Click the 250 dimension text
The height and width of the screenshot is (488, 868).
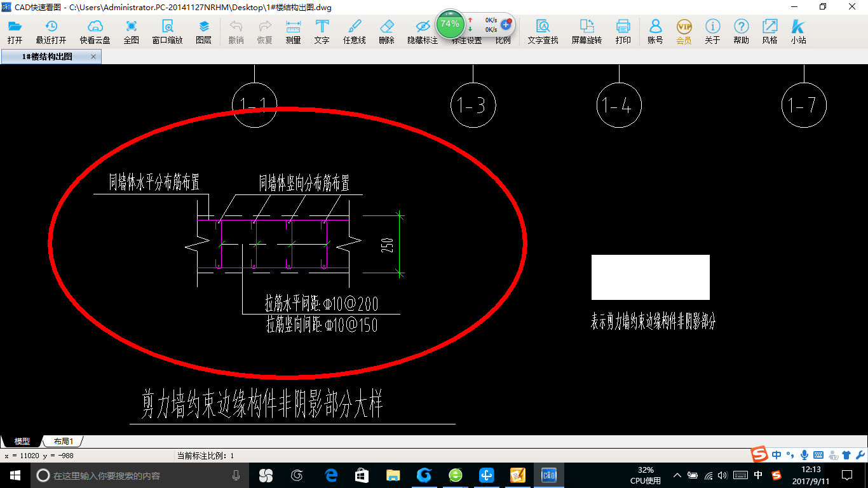click(x=388, y=245)
